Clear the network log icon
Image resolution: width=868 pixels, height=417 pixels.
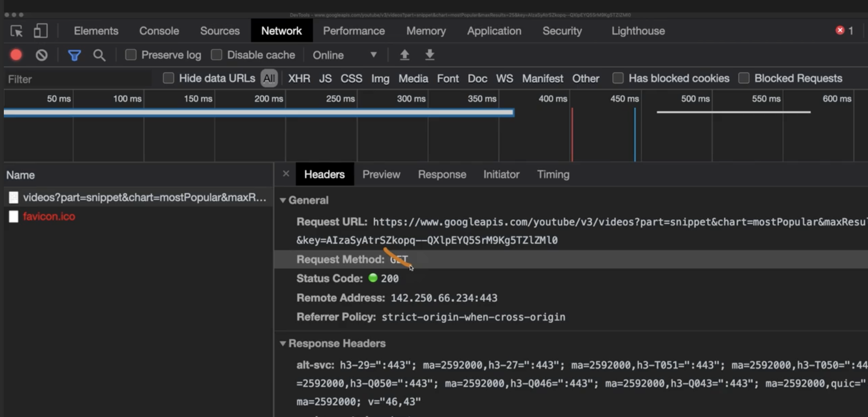pos(41,55)
